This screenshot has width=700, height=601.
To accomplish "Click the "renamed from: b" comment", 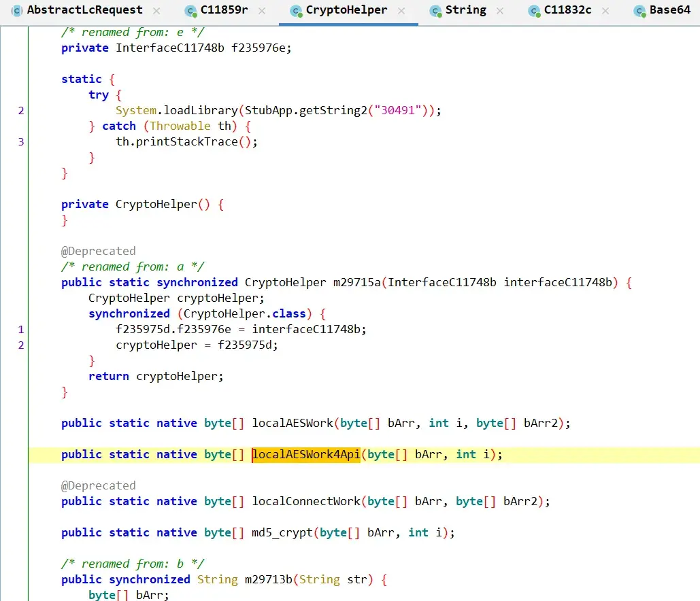I will (x=132, y=564).
